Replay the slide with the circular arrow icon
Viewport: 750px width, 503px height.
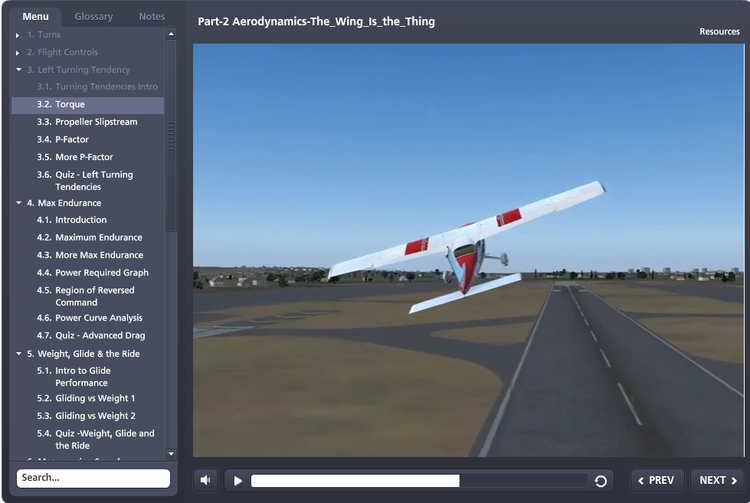click(601, 481)
